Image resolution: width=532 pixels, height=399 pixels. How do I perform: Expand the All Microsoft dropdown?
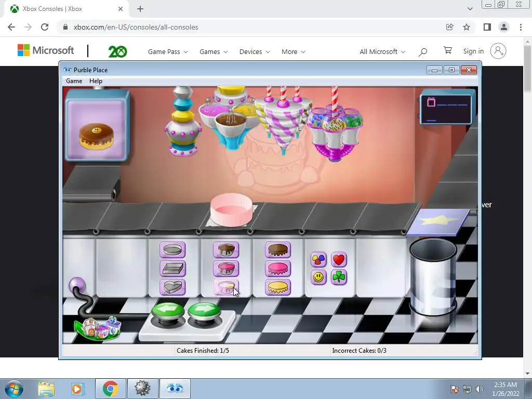(x=382, y=51)
